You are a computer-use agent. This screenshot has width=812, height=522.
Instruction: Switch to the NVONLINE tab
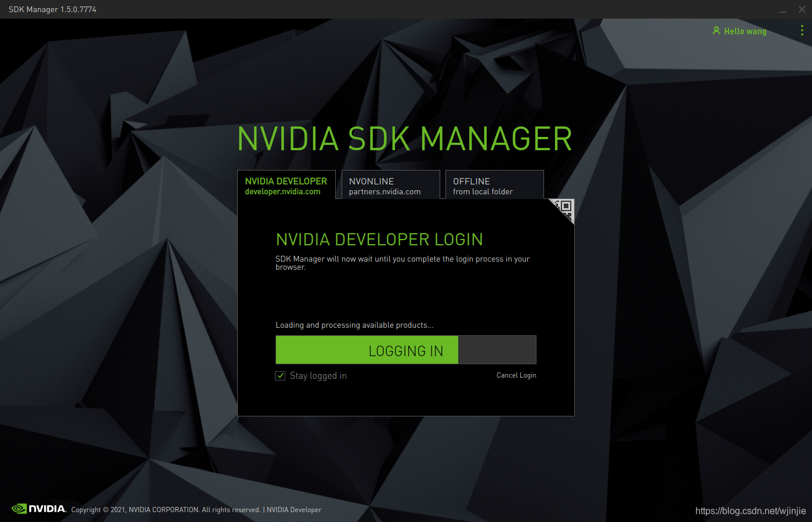click(x=390, y=185)
